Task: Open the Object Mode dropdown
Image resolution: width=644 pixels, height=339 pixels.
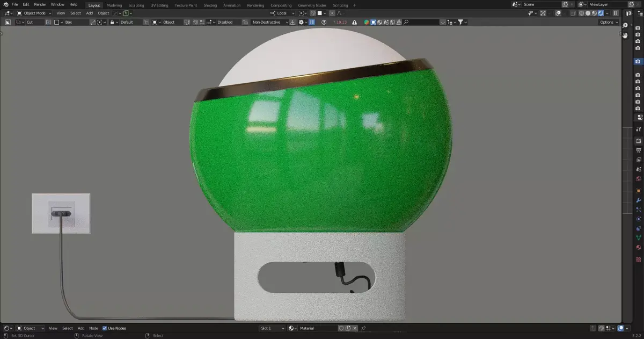Action: point(35,13)
